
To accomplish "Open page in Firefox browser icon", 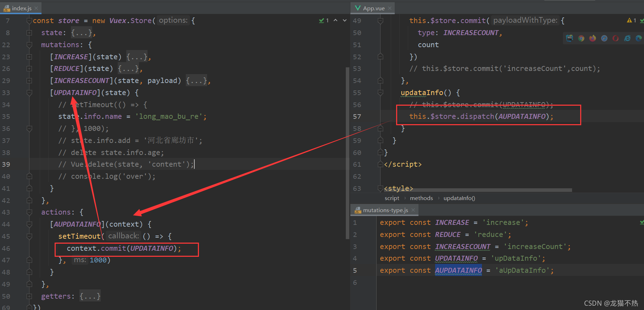I will (x=593, y=38).
